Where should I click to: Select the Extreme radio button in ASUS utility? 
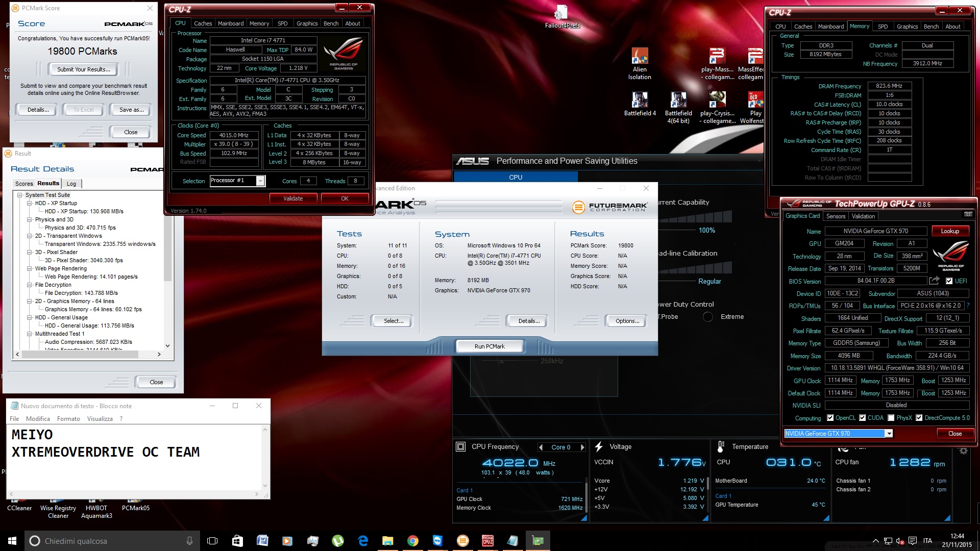pos(708,317)
